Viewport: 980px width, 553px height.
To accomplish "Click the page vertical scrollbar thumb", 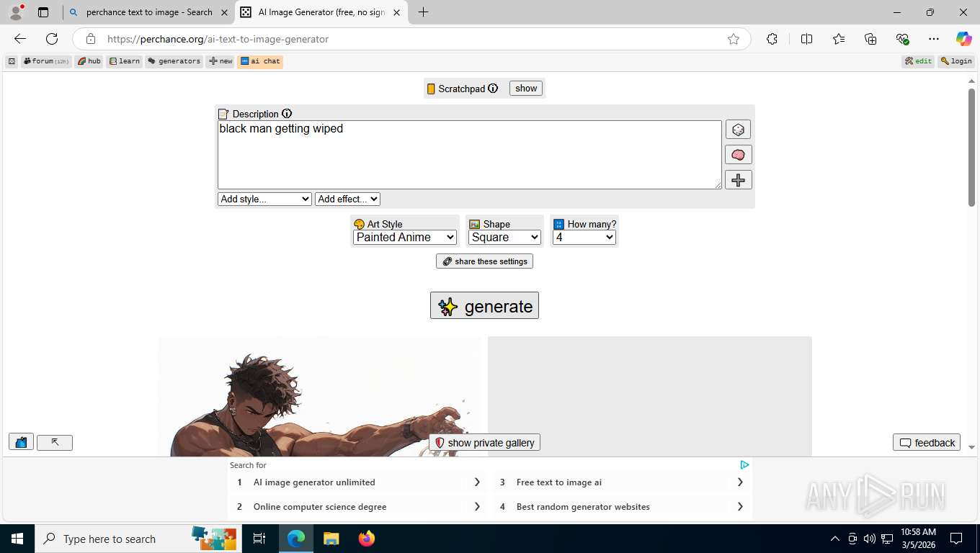I will click(x=971, y=148).
